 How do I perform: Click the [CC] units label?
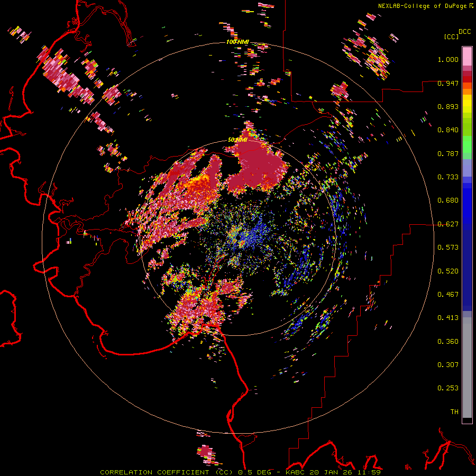(451, 36)
